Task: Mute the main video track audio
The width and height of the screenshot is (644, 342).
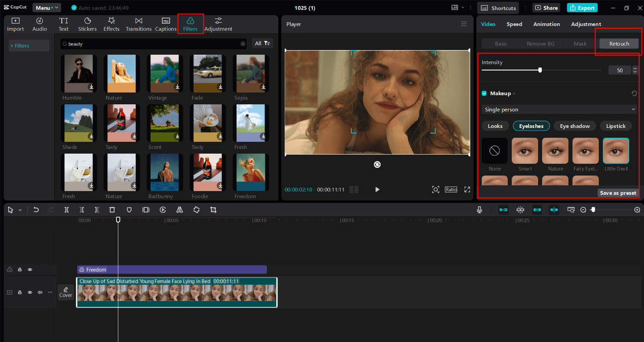Action: [x=40, y=292]
